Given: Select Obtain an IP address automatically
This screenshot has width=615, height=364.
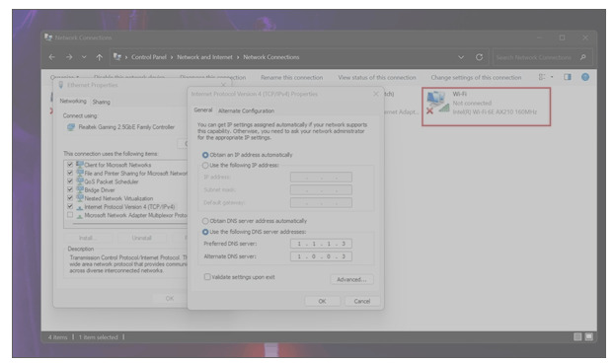Looking at the screenshot, I should pyautogui.click(x=205, y=155).
